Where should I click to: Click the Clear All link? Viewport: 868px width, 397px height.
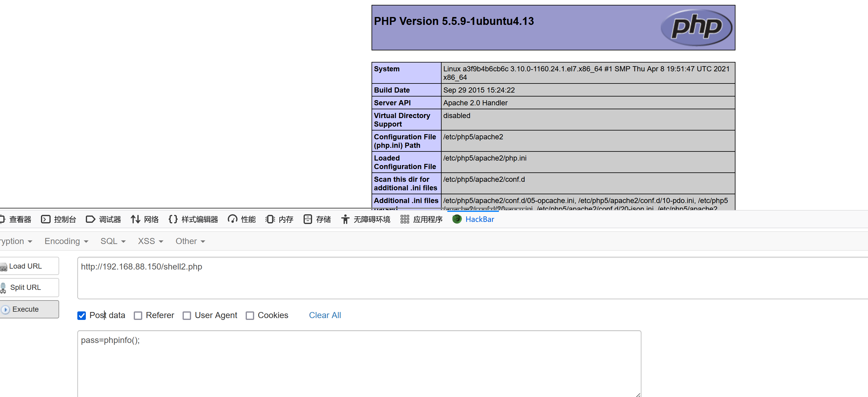[325, 315]
